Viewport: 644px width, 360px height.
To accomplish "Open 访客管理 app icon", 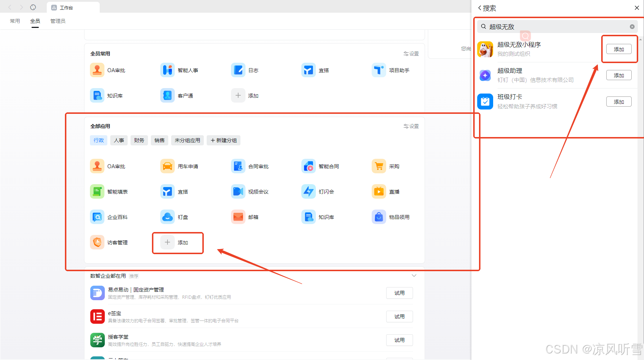I will pos(97,242).
